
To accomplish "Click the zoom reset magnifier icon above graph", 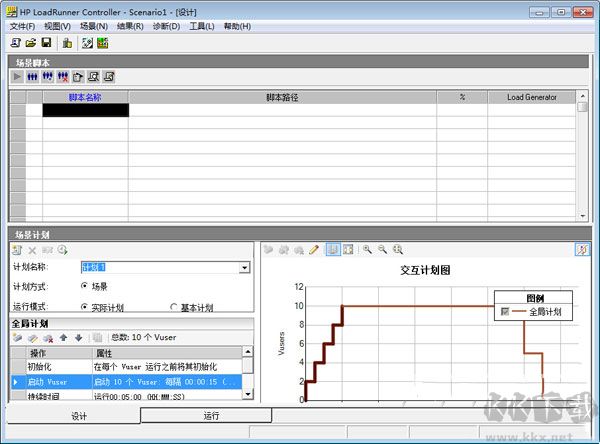I will [x=398, y=250].
